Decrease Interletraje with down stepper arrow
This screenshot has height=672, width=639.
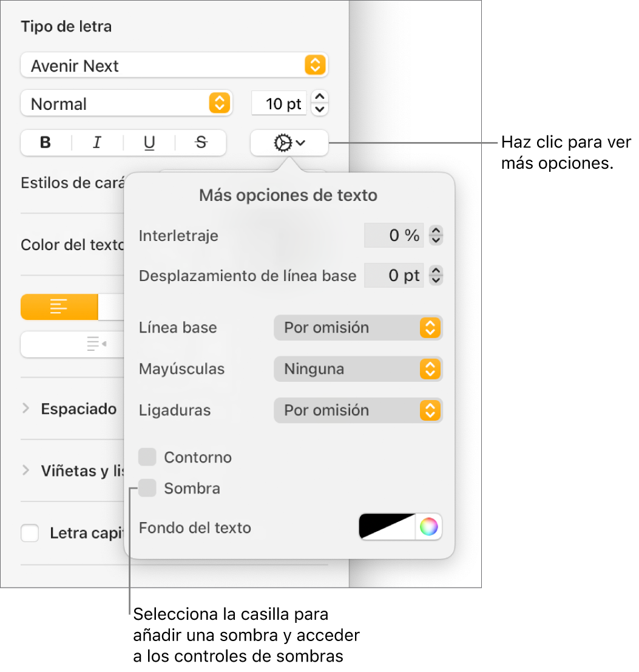(x=436, y=240)
